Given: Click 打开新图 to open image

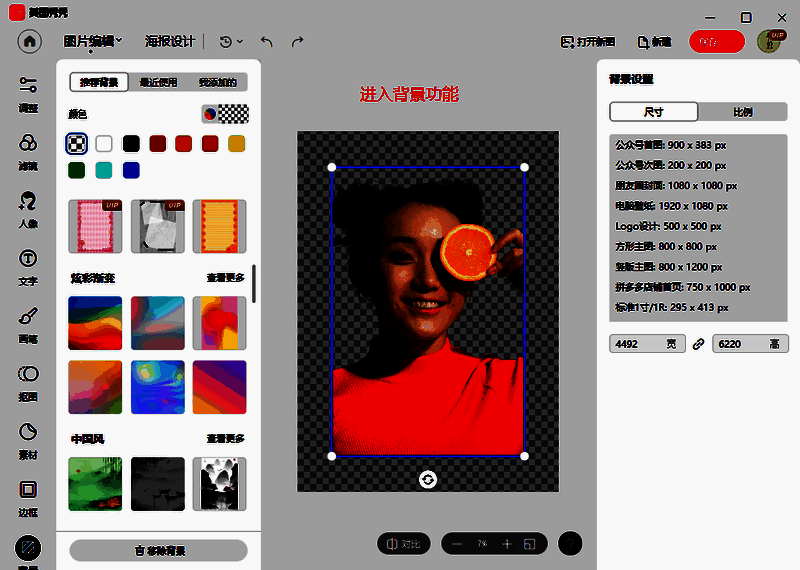Looking at the screenshot, I should click(587, 42).
